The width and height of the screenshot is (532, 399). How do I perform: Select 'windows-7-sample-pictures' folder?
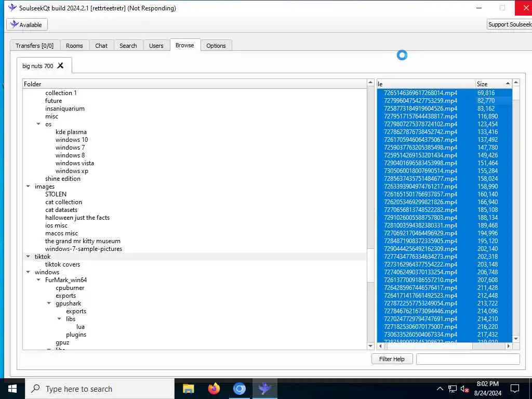(x=84, y=249)
